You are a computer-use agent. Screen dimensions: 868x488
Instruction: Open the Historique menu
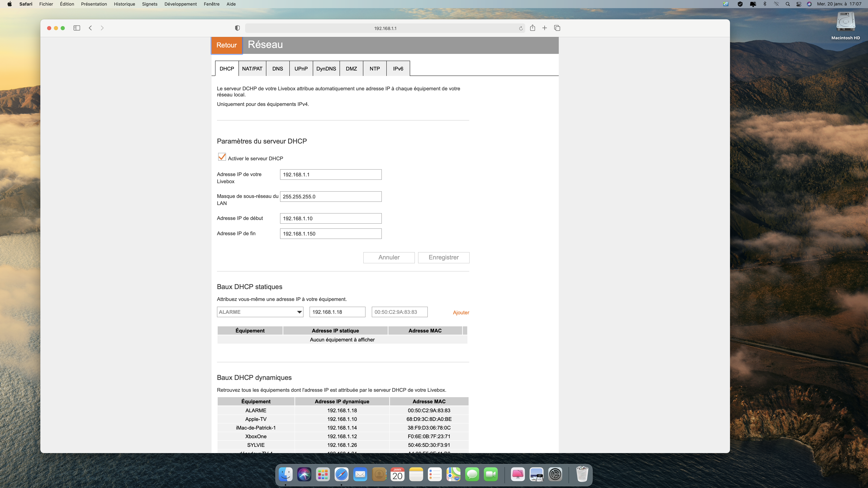[x=124, y=4]
